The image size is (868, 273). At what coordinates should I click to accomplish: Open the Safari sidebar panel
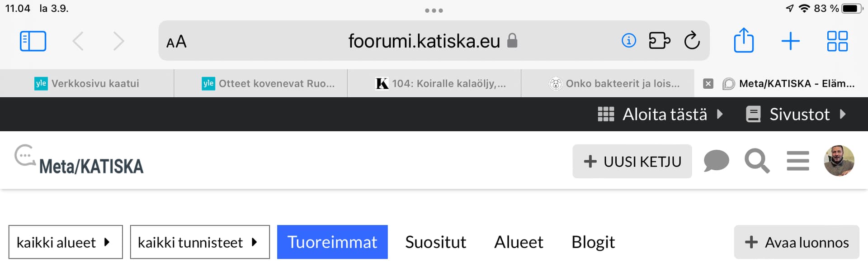[33, 41]
